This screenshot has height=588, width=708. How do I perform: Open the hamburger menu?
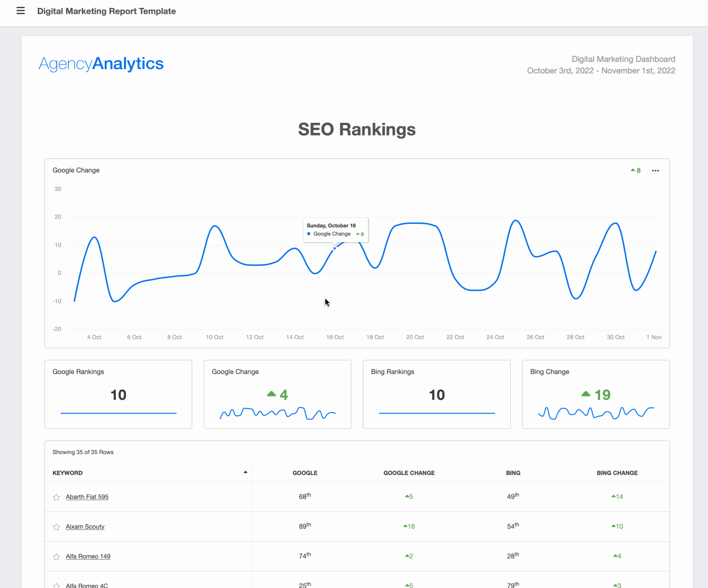point(21,11)
